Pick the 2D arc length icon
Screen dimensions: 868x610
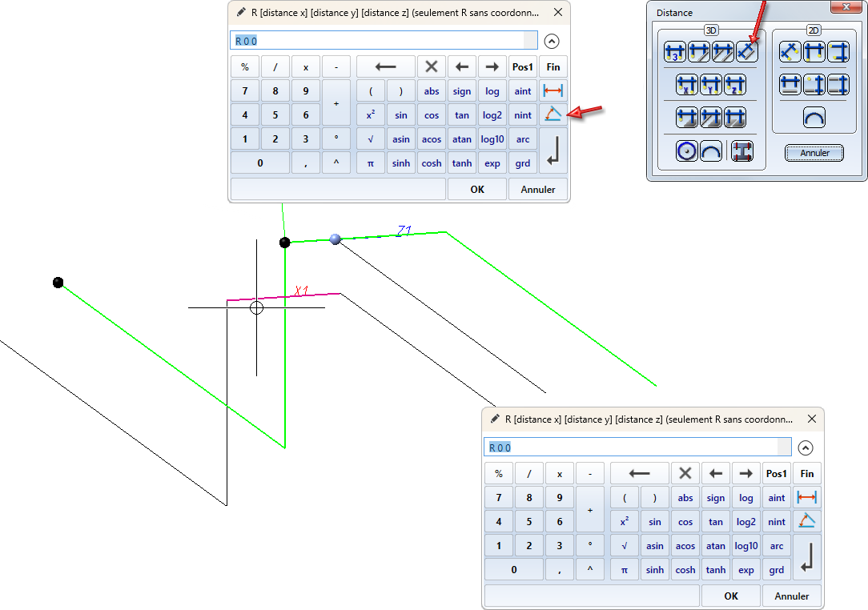coord(814,118)
